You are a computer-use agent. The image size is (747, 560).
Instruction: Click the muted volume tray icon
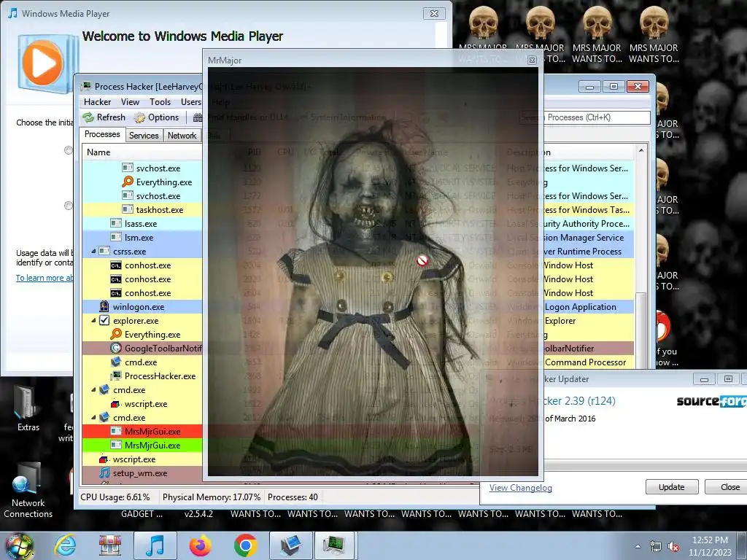pyautogui.click(x=673, y=547)
